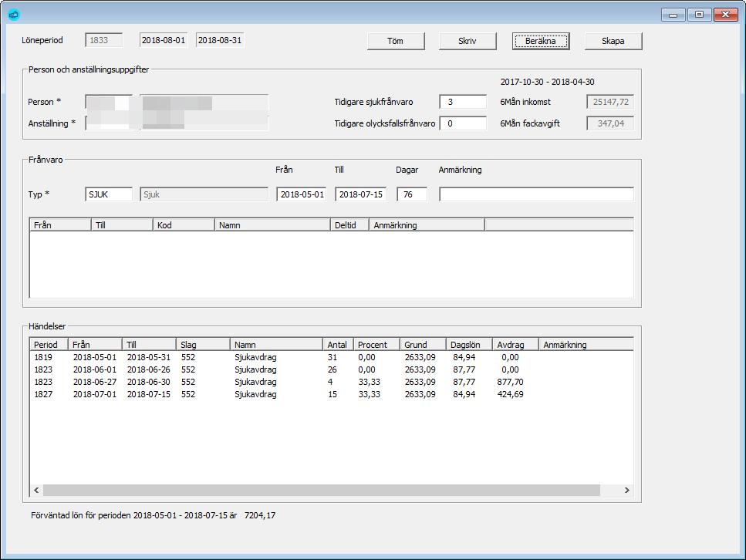Click the Töm button
This screenshot has width=746, height=560.
395,41
